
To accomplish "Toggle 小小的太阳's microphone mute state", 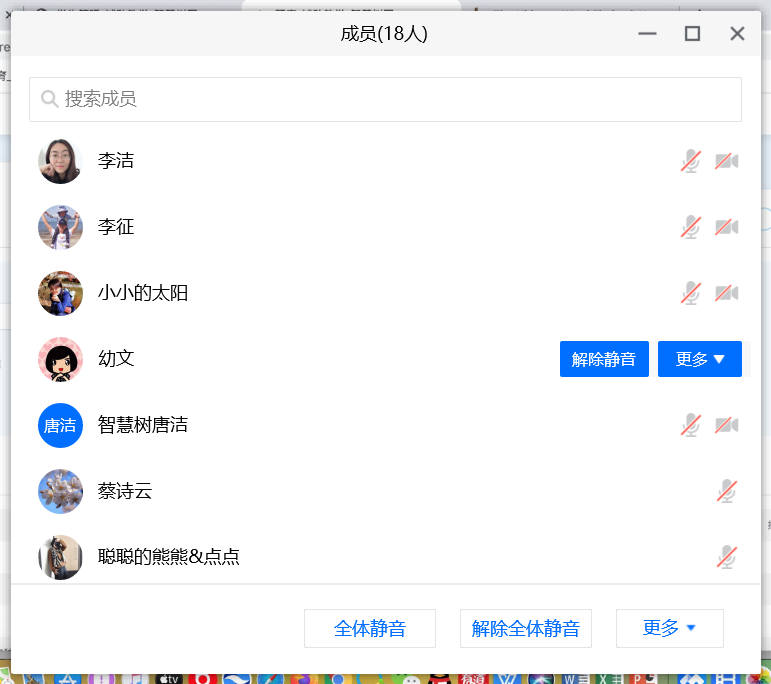I will click(x=691, y=293).
